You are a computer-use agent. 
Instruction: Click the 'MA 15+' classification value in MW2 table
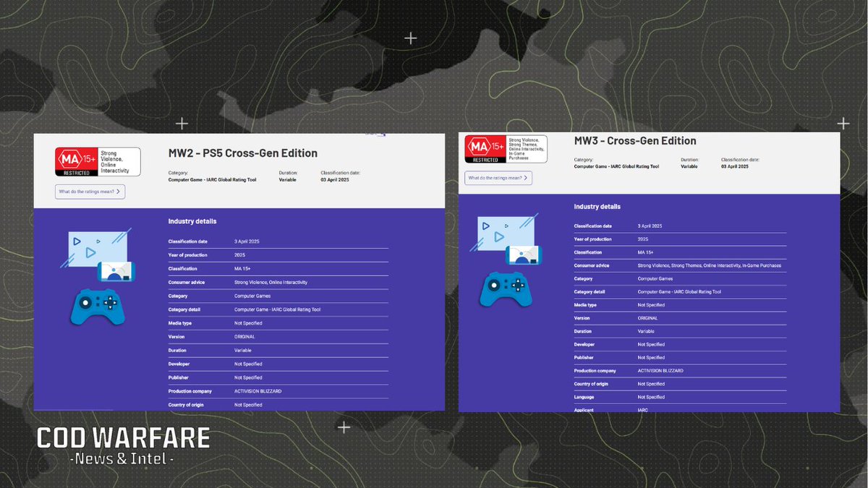tap(242, 268)
